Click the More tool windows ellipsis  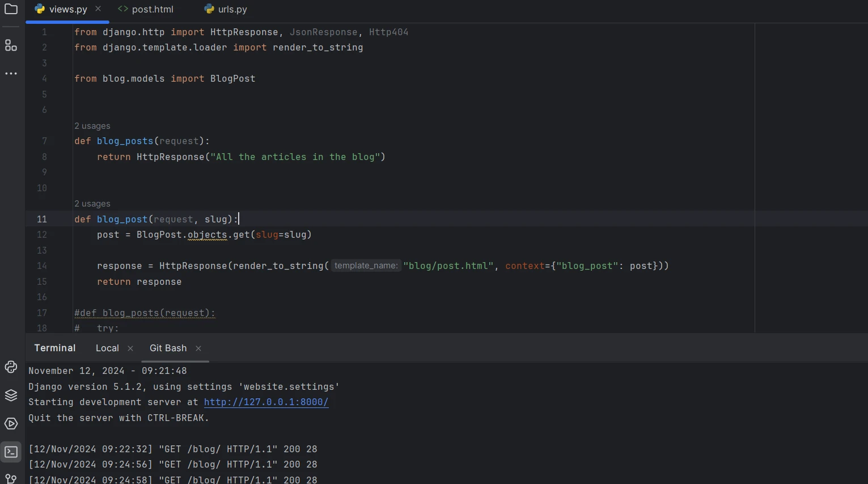pos(11,74)
